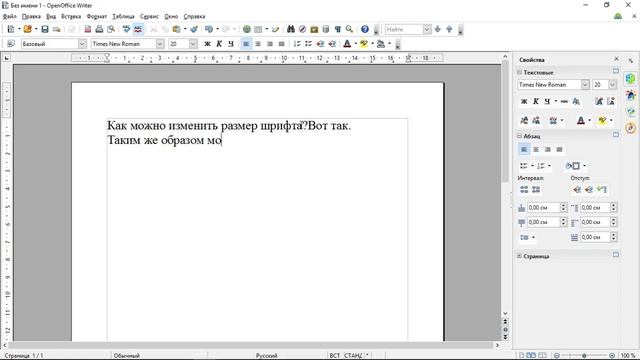Expand the Страница section in the sidebar
This screenshot has height=360, width=640.
[x=520, y=256]
